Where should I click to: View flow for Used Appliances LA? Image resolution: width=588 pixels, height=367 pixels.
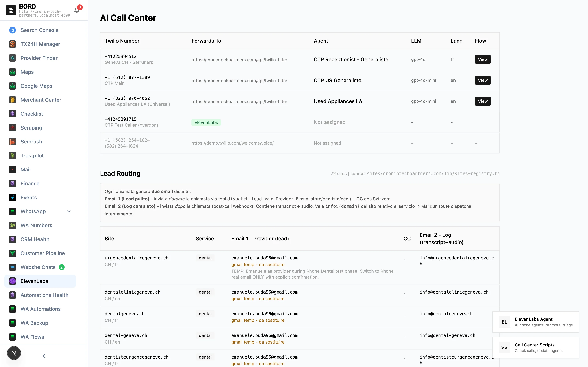click(483, 101)
